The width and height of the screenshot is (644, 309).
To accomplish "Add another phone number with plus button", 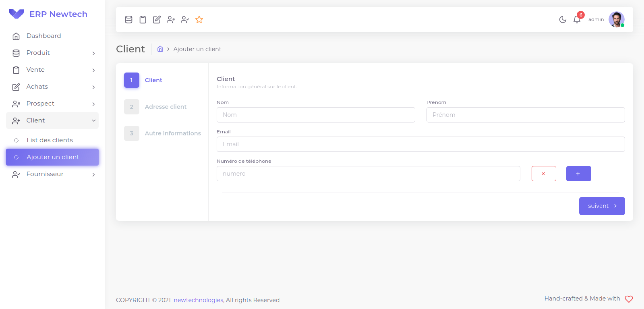I will (x=578, y=174).
